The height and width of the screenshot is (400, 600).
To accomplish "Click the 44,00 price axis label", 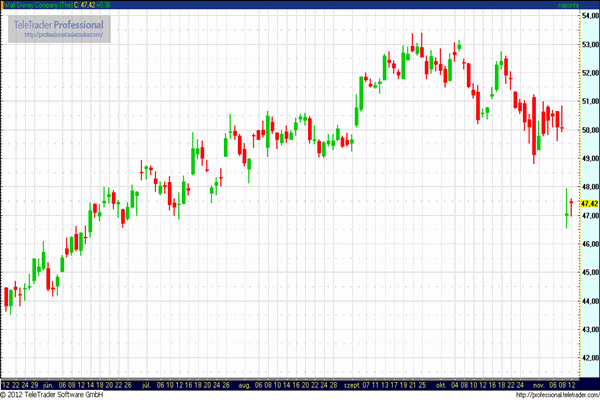I will click(590, 301).
